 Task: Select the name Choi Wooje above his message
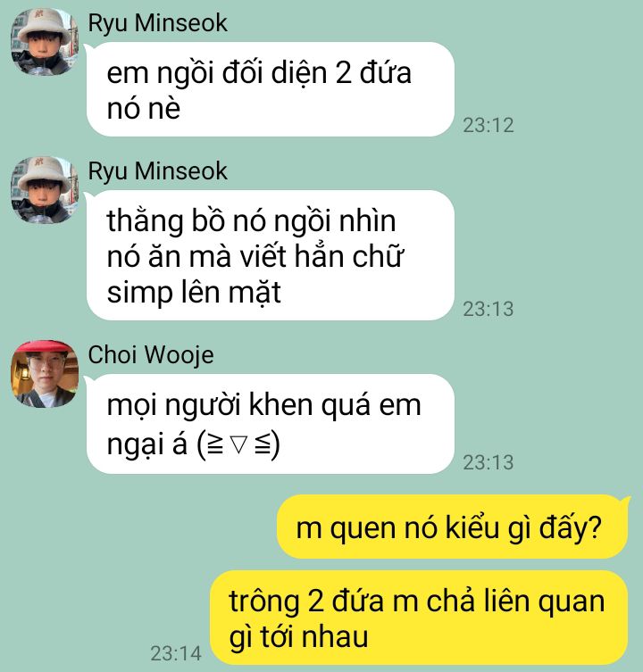(151, 355)
